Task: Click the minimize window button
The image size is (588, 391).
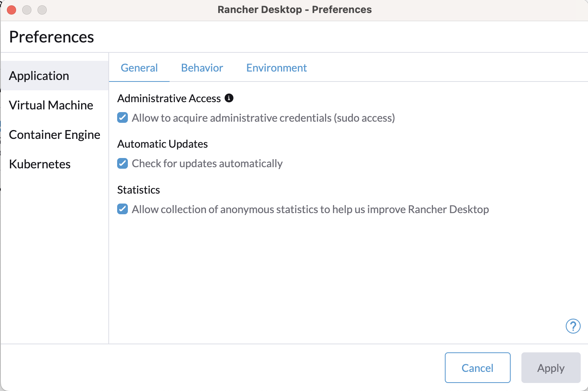Action: (27, 10)
